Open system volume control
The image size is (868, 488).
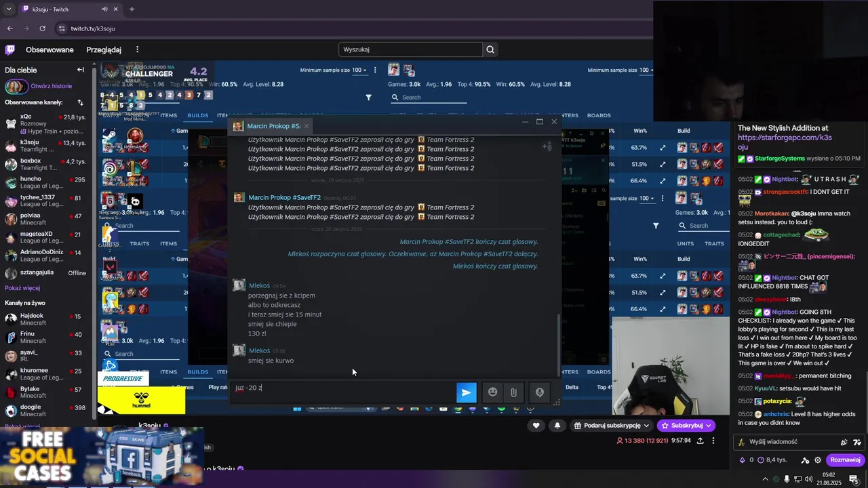[x=809, y=479]
